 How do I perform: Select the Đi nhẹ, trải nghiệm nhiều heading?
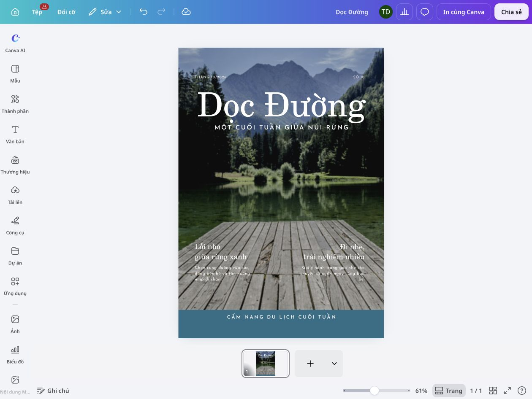click(x=334, y=252)
